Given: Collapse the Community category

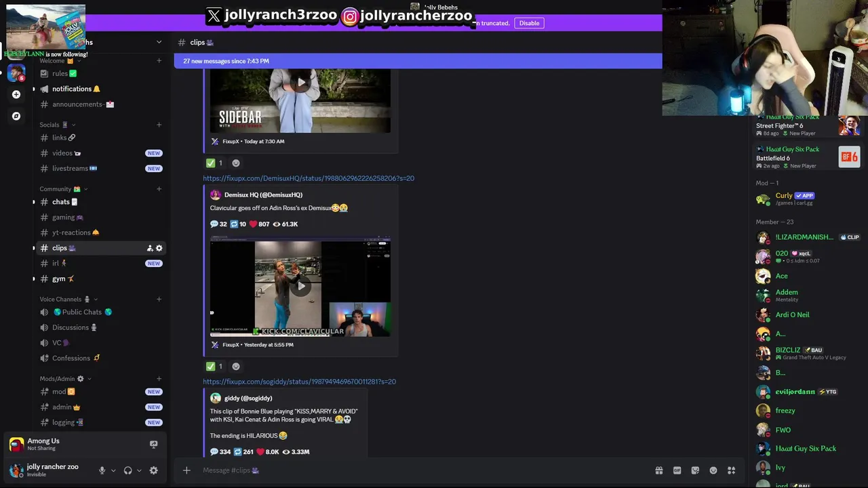Looking at the screenshot, I should coord(63,189).
